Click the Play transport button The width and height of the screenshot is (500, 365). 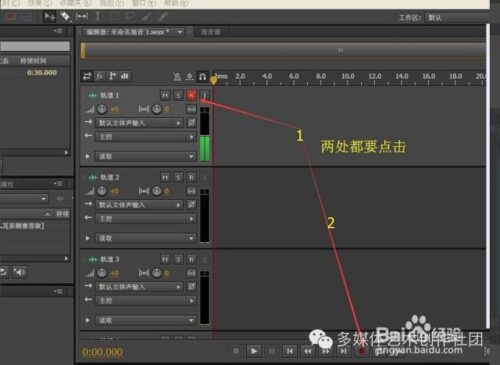pyautogui.click(x=254, y=351)
